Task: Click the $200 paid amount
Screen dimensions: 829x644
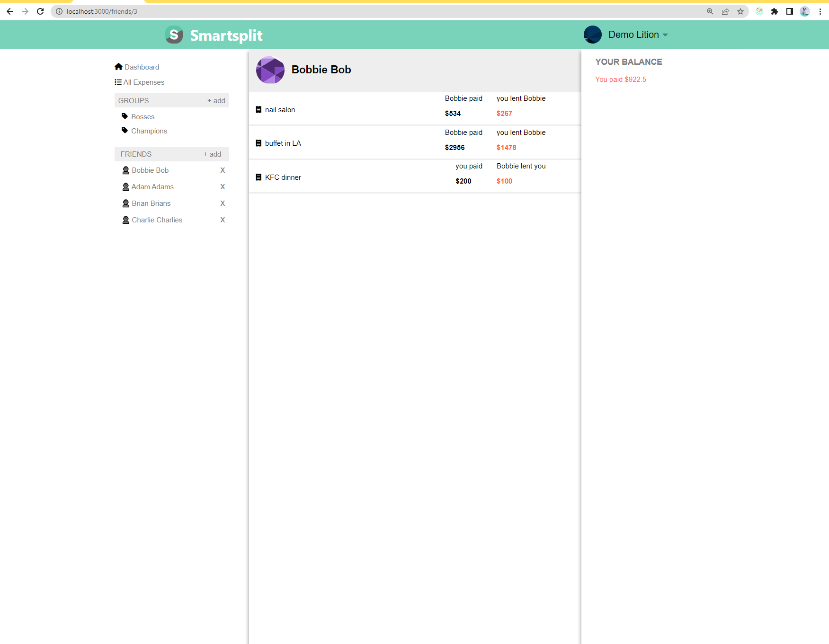Action: coord(463,181)
